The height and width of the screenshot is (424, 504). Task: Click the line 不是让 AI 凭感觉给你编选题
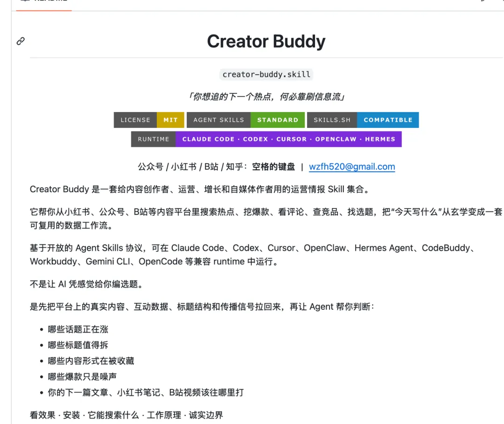pos(86,284)
